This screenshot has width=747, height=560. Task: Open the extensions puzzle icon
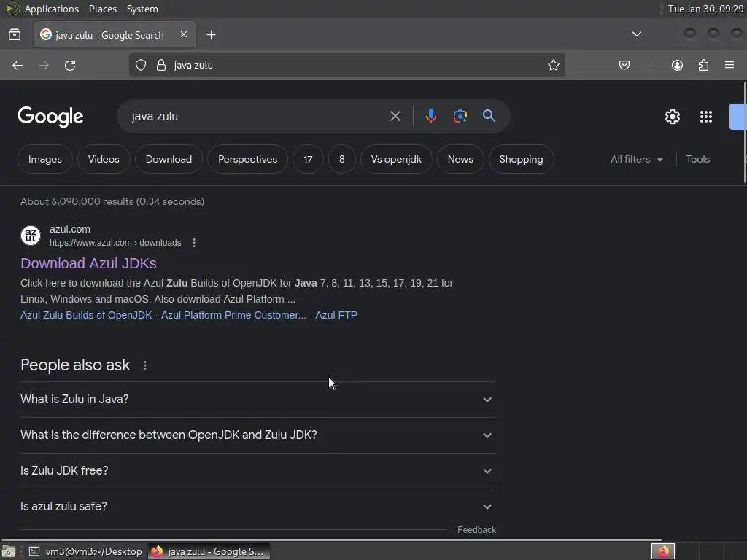703,65
